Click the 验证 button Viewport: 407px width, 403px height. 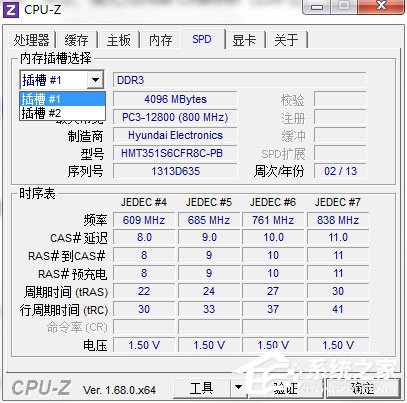[286, 388]
